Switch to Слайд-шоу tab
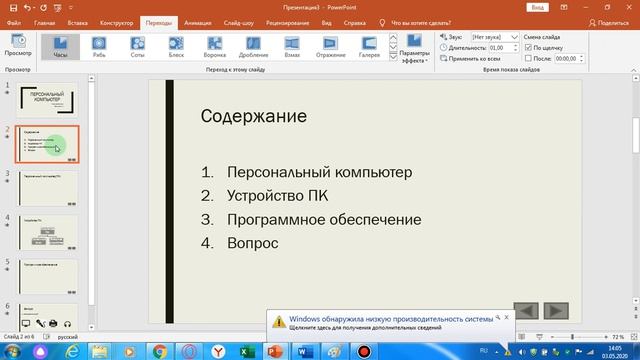The height and width of the screenshot is (360, 640). (239, 23)
